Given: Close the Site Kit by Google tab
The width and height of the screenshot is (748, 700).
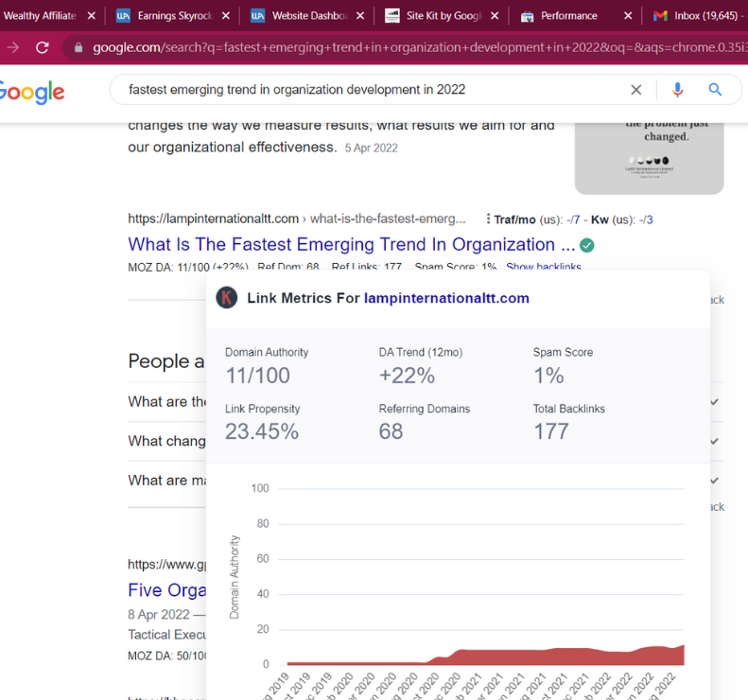Looking at the screenshot, I should (495, 16).
